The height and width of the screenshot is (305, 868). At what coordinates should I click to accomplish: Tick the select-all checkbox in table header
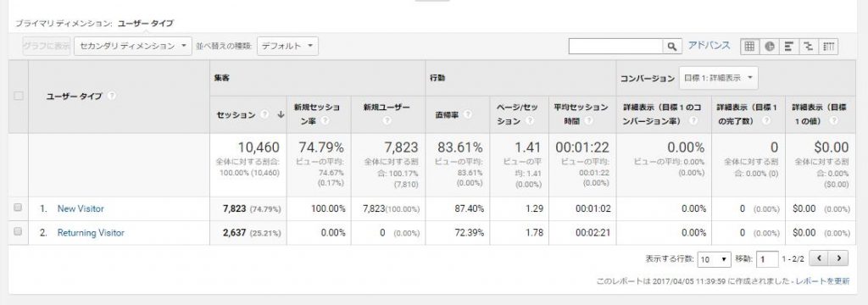tap(19, 96)
